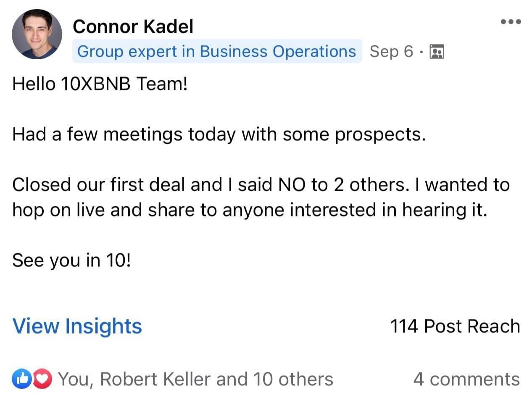Click the meetings with prospects sentence
532x395 pixels.
(x=219, y=134)
